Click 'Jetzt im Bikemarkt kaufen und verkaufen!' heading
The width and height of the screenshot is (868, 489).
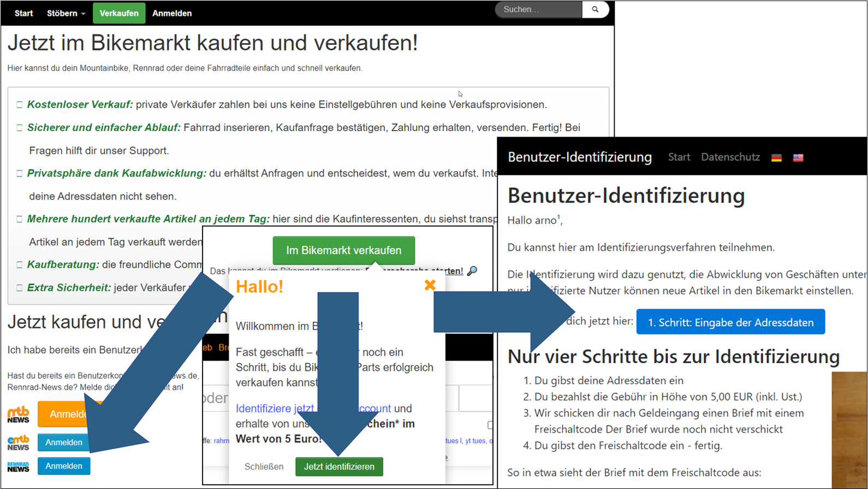[212, 43]
